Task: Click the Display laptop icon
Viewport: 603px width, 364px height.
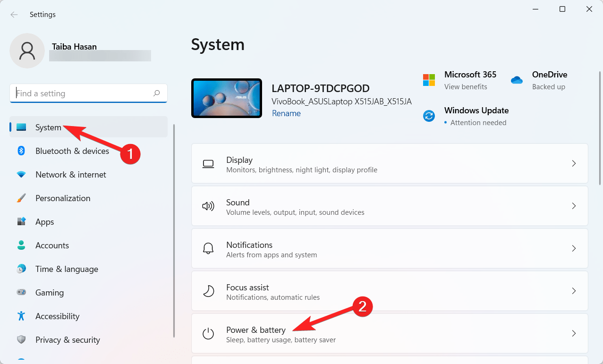Action: click(208, 164)
